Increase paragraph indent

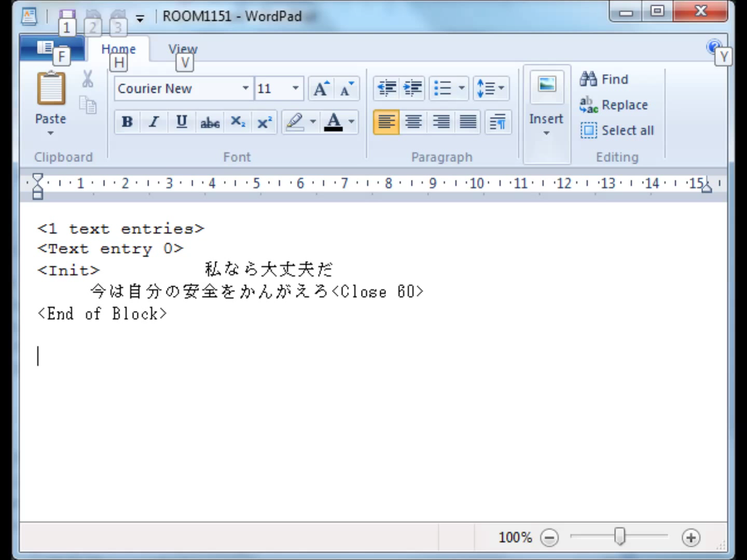[x=413, y=88]
